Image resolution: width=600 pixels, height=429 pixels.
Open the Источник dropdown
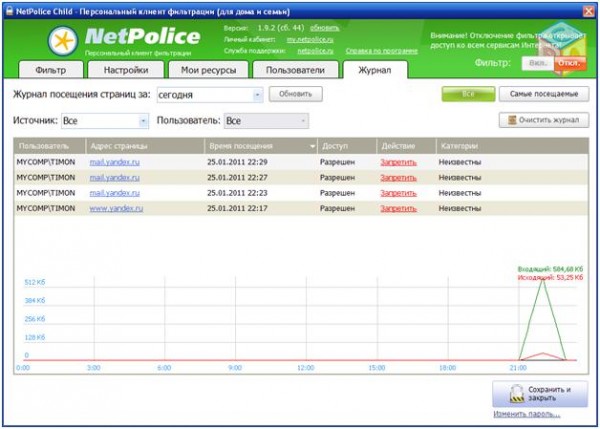coord(105,121)
